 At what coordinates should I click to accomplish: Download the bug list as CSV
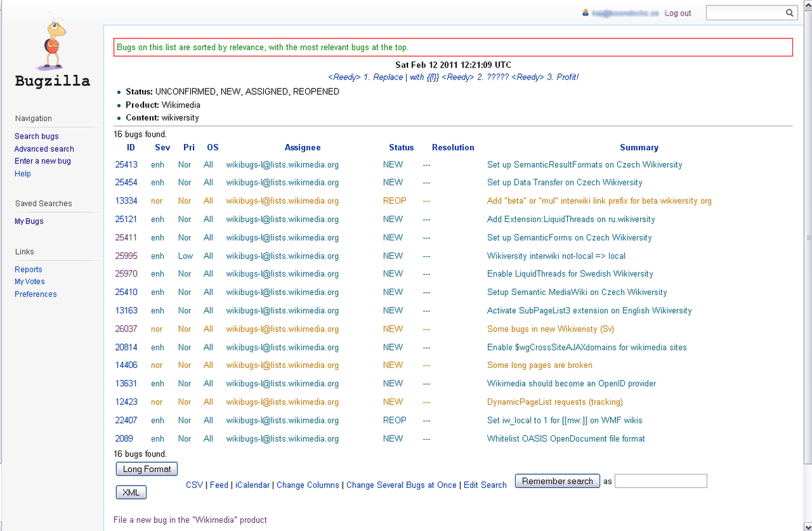194,485
